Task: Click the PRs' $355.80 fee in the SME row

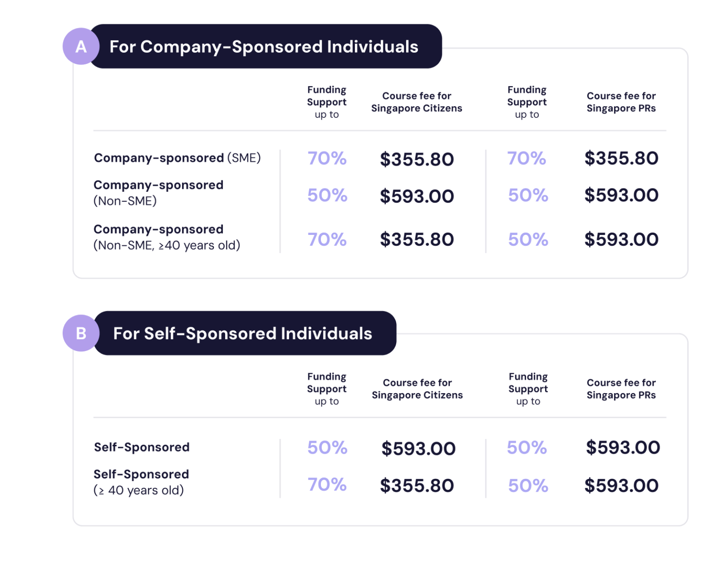Action: 621,158
